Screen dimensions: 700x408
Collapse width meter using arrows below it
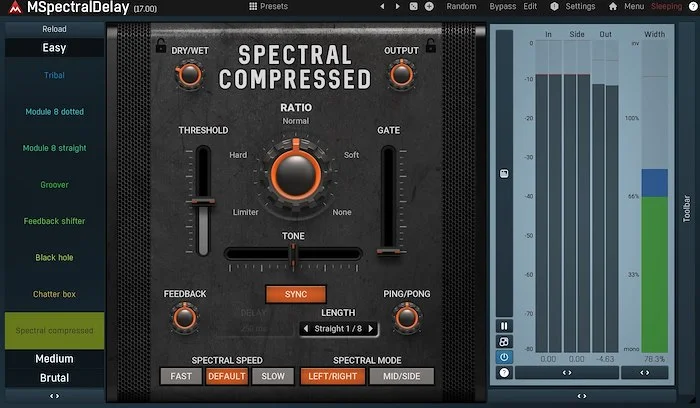645,373
